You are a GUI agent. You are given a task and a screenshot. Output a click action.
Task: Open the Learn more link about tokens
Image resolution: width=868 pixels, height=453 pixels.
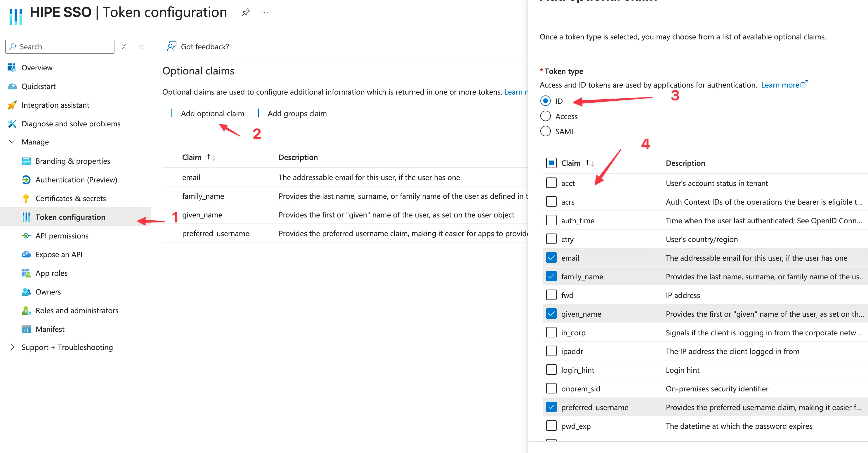click(x=781, y=85)
